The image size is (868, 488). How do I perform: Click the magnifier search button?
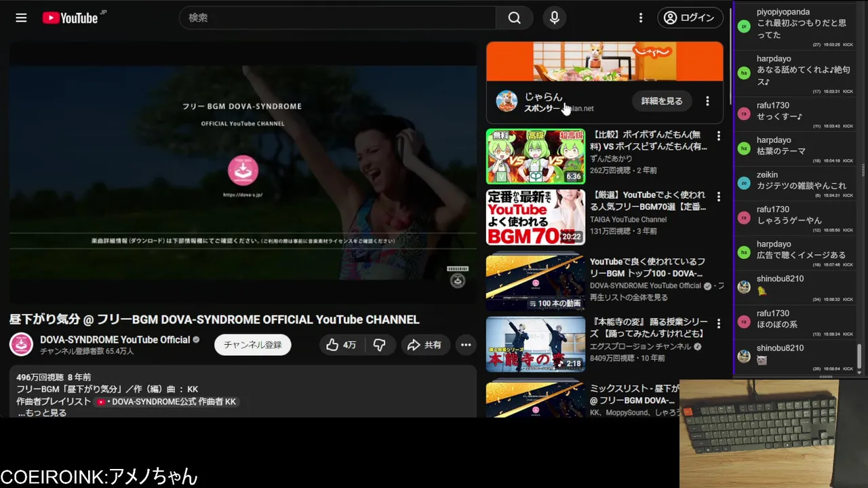click(515, 18)
